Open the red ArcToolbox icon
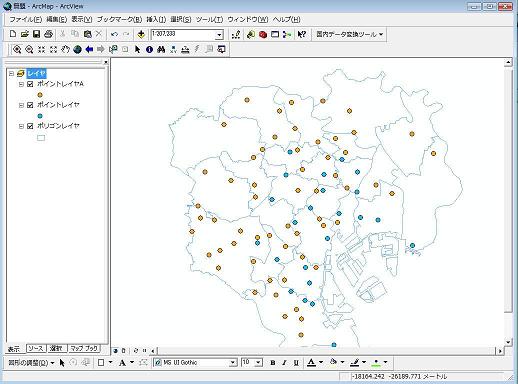 coord(263,34)
